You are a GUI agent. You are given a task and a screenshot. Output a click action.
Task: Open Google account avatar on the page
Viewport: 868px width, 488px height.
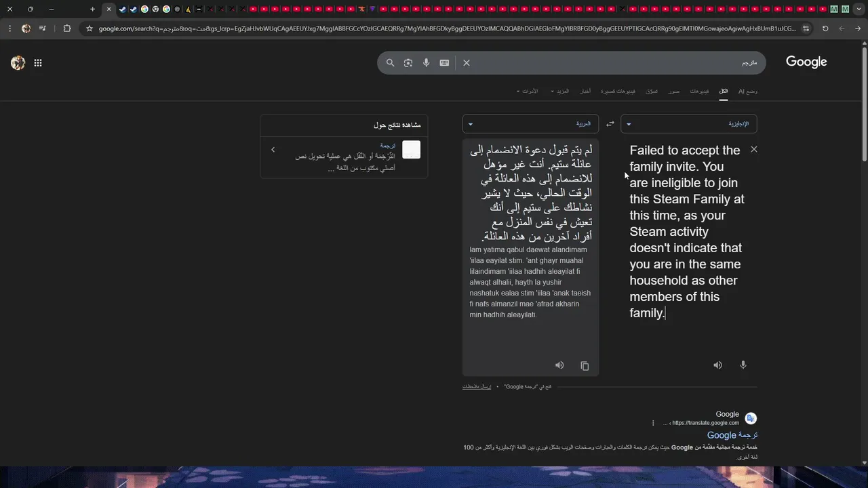point(18,62)
